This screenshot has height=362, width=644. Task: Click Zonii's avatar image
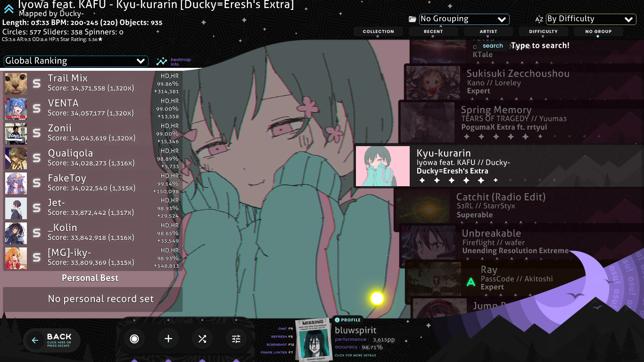(16, 134)
